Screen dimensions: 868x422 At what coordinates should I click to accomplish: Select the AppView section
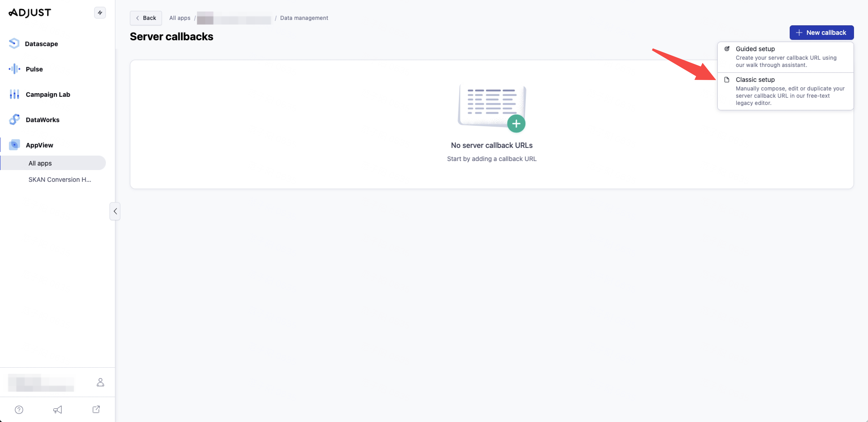pyautogui.click(x=39, y=145)
